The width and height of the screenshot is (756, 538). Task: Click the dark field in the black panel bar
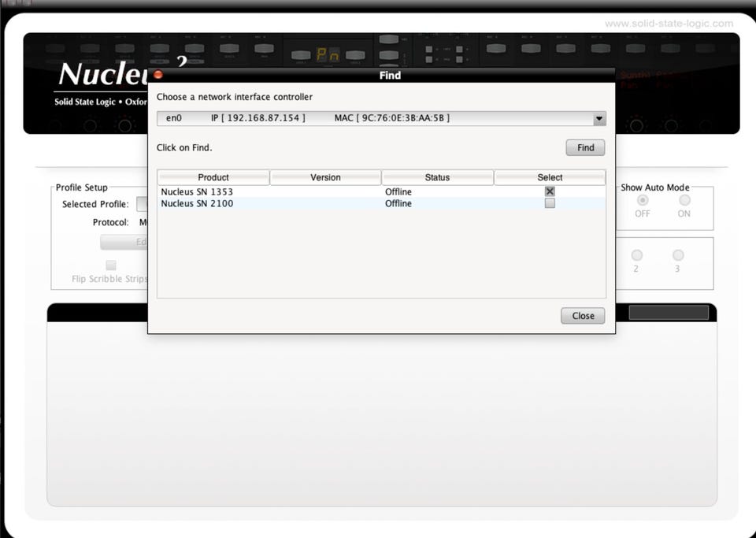tap(669, 313)
